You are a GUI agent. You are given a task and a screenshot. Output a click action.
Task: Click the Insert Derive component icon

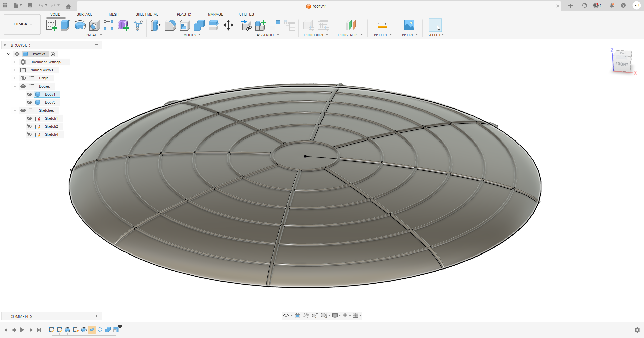coord(246,25)
